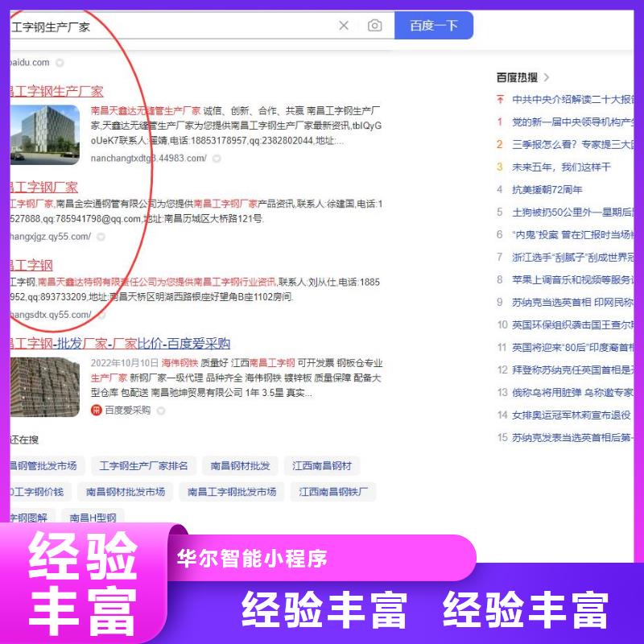
Task: Open hot search 土狗被扔50公里外
Action: tap(572, 213)
